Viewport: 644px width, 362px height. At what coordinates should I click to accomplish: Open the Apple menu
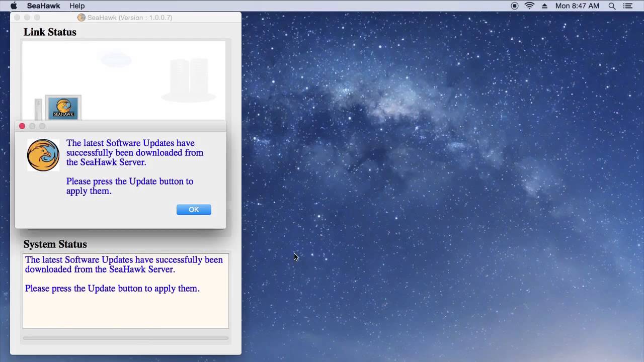point(14,6)
